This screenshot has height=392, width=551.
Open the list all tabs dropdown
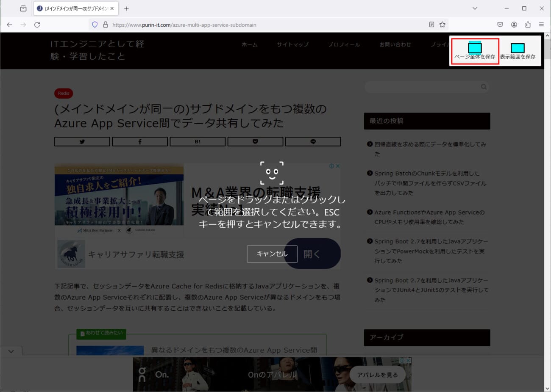(475, 8)
